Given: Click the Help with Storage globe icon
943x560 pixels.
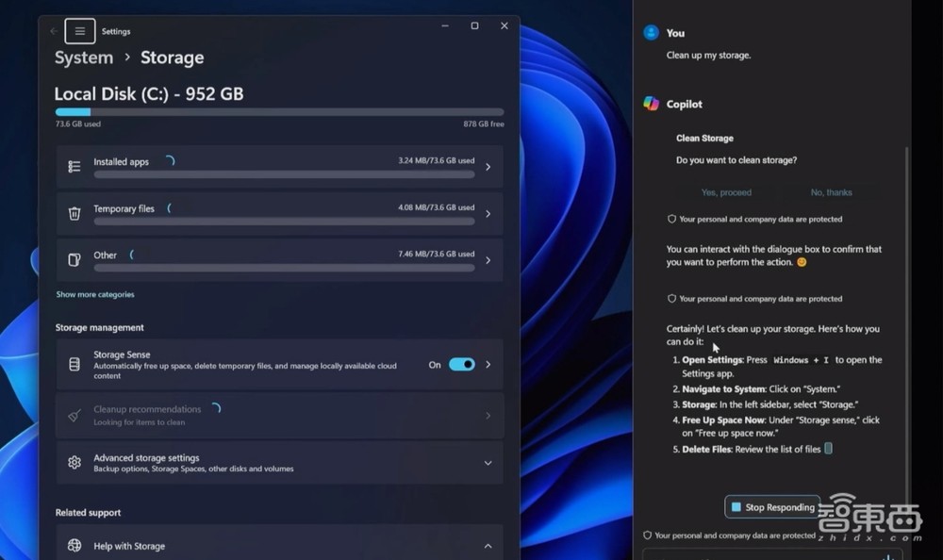Looking at the screenshot, I should click(74, 546).
